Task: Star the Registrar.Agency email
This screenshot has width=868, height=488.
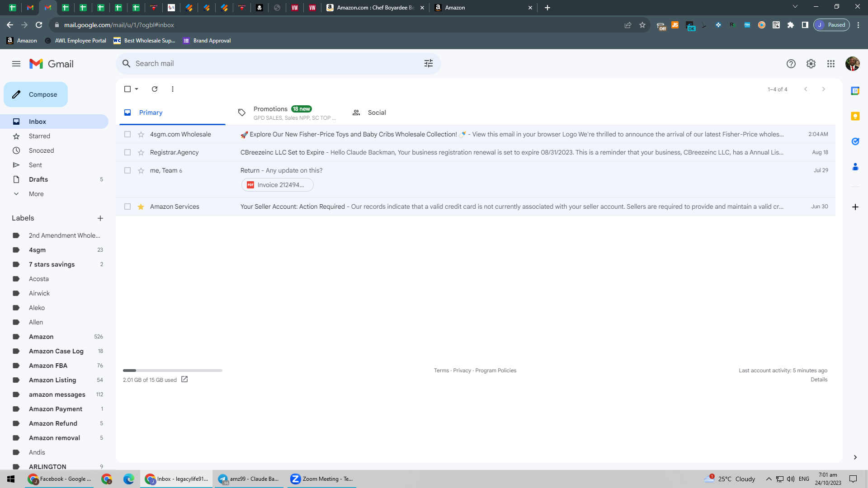Action: [x=141, y=152]
